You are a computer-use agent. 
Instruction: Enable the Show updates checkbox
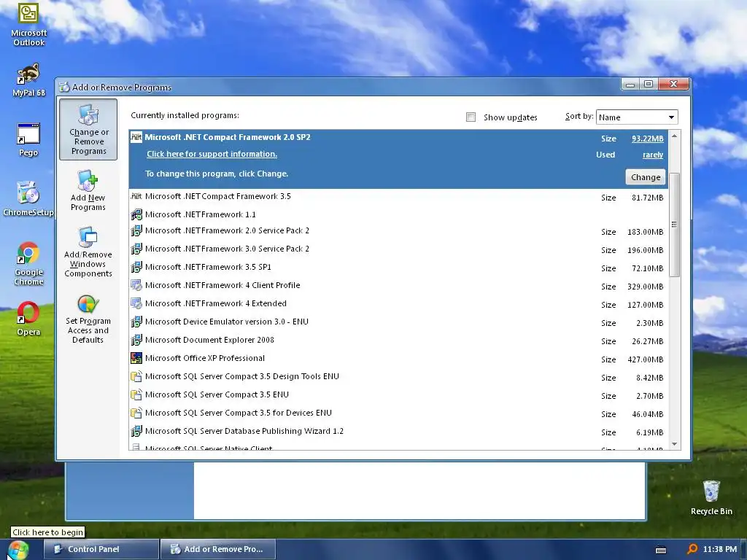(x=471, y=117)
